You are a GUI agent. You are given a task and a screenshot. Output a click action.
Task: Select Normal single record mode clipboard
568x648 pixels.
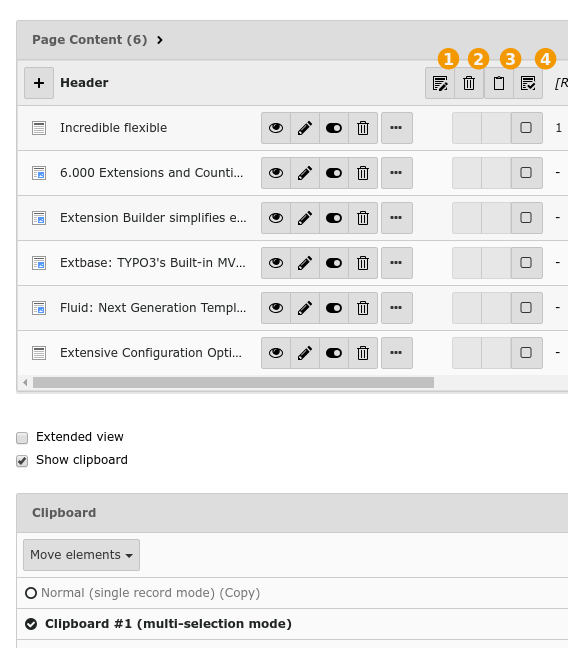pyautogui.click(x=143, y=593)
